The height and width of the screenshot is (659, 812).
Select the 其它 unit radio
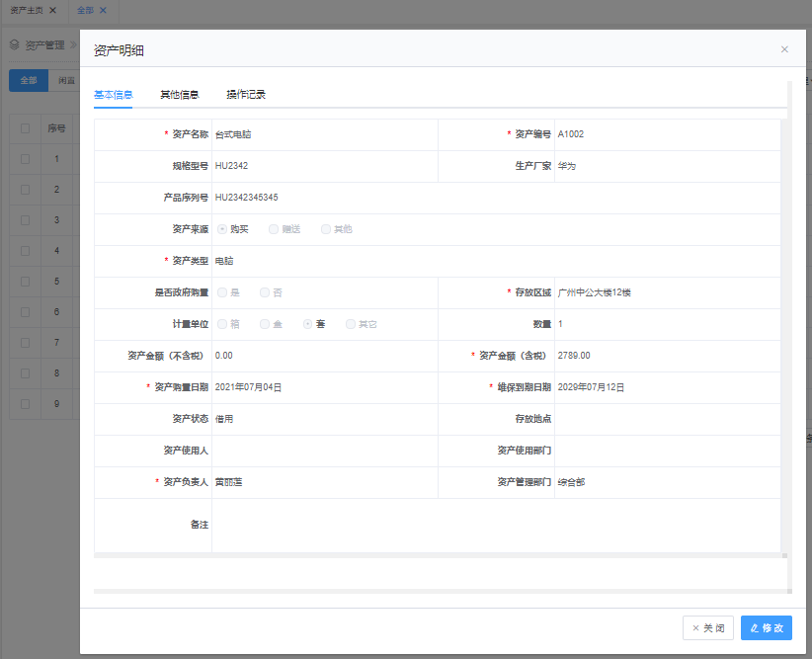[351, 324]
